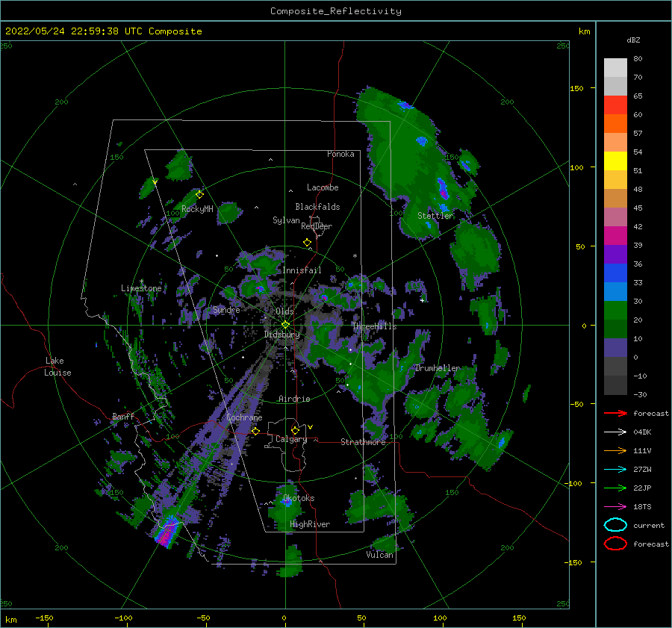This screenshot has height=628, width=672.
Task: Click the Airdrie city label
Action: pos(294,399)
